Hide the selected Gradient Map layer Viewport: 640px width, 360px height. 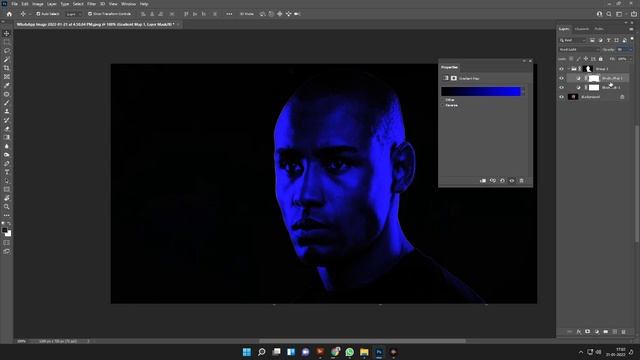click(562, 78)
